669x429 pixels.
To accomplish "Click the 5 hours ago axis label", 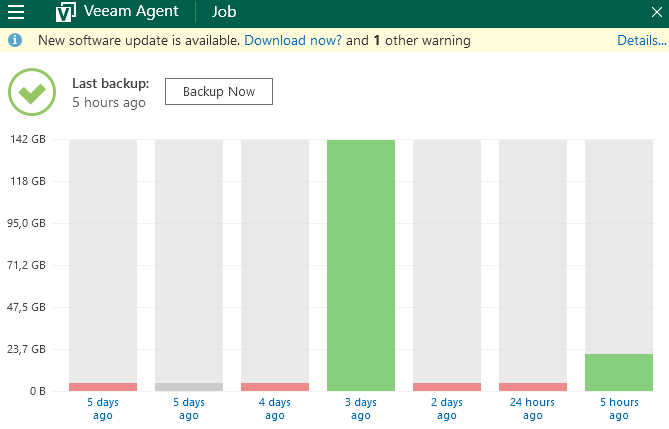I will click(x=619, y=408).
